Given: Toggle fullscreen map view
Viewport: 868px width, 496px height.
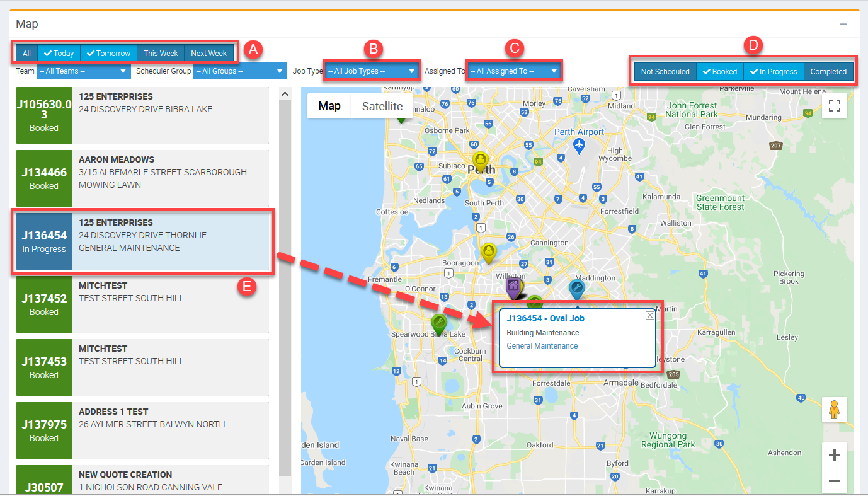Looking at the screenshot, I should pos(835,106).
